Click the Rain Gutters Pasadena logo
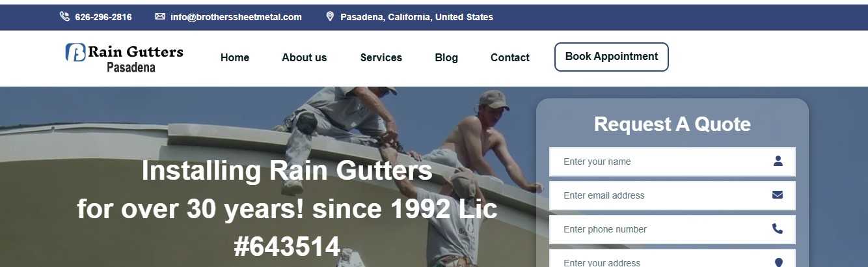868x267 pixels. [x=124, y=57]
